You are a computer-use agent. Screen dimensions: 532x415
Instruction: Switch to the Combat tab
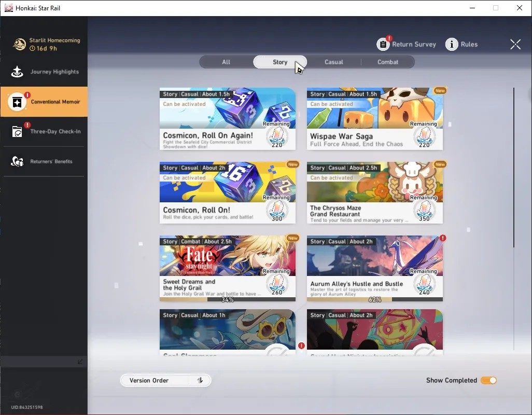(388, 62)
